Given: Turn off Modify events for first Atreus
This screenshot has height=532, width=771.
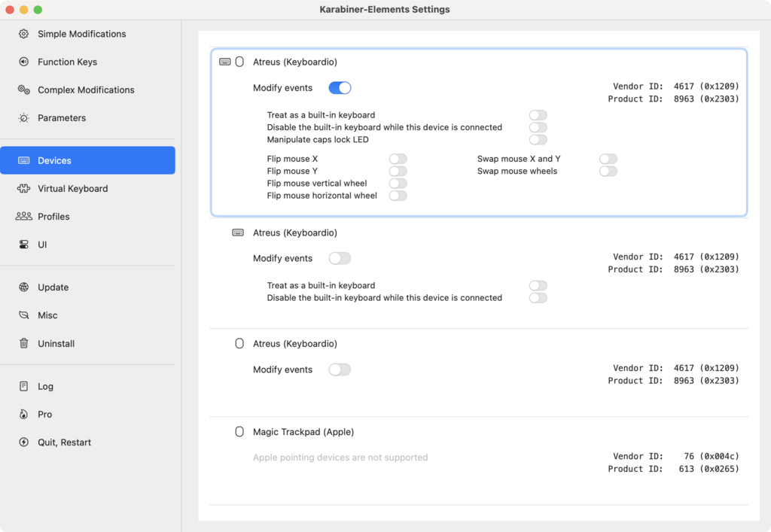Looking at the screenshot, I should click(340, 88).
